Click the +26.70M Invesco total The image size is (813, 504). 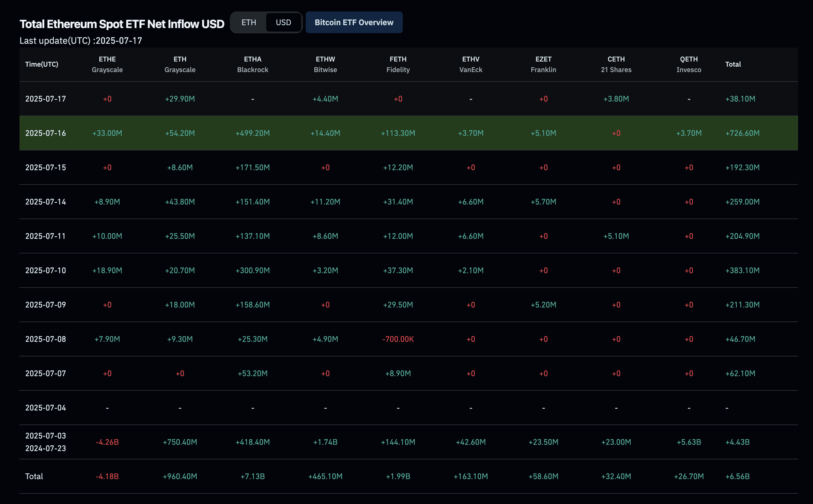coord(689,477)
